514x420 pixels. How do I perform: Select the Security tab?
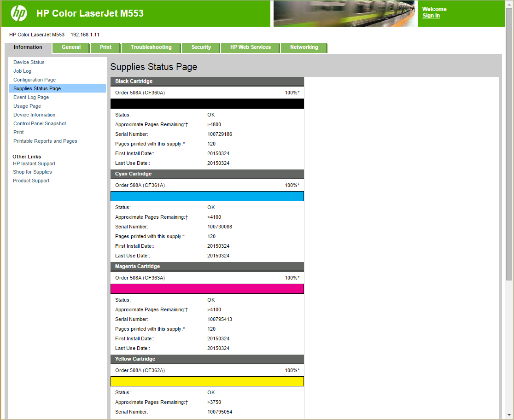(x=201, y=47)
